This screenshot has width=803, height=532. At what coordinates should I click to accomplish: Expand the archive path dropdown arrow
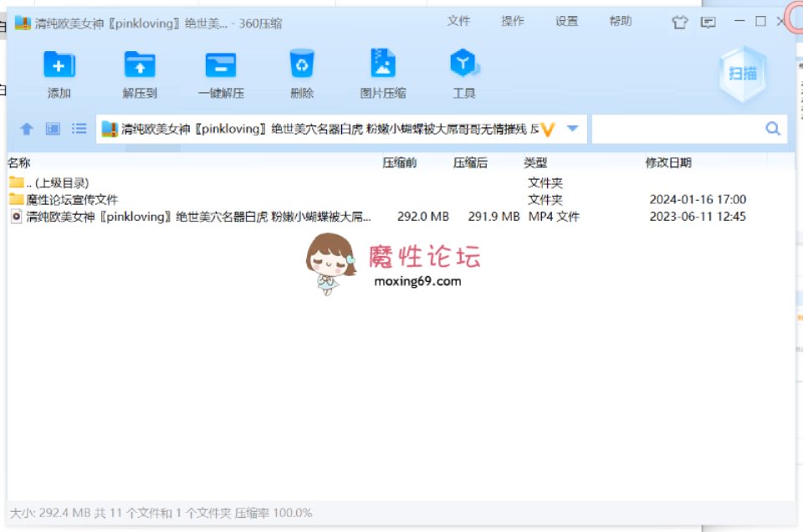click(573, 129)
